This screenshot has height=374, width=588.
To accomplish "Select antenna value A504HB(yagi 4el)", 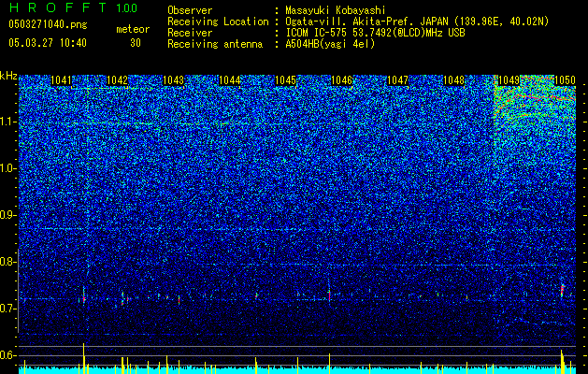I will (x=330, y=44).
